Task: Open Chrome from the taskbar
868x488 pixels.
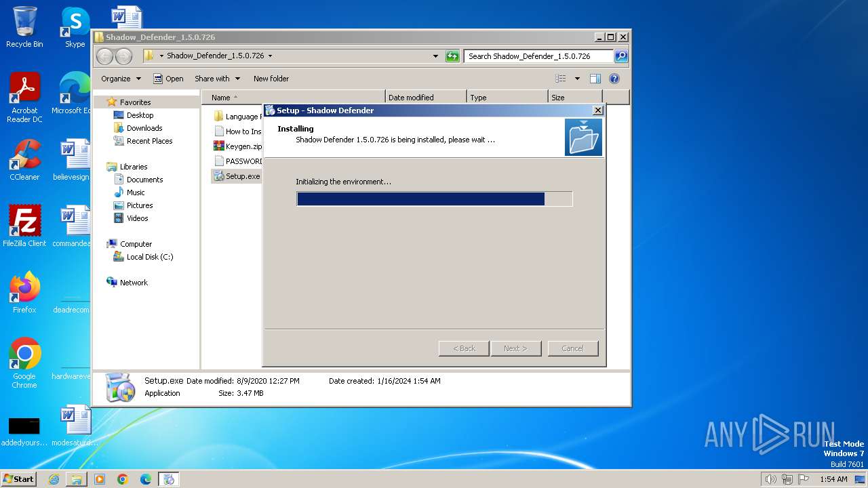Action: (x=123, y=479)
